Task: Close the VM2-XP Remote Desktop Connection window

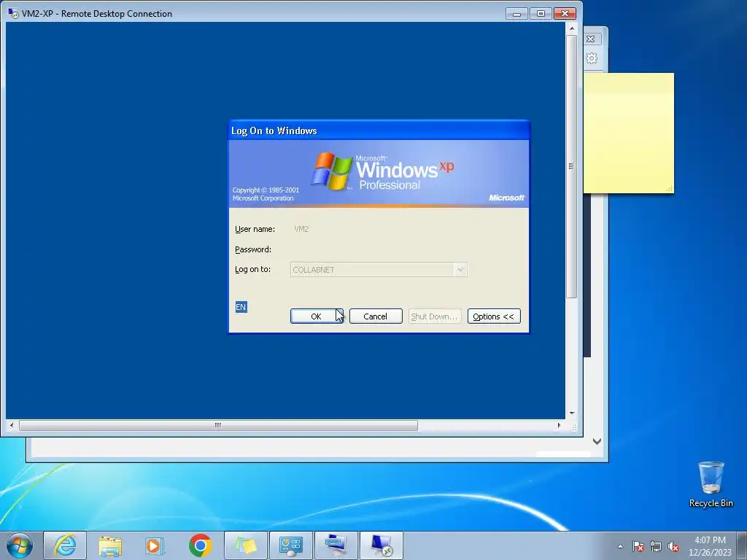Action: 565,13
